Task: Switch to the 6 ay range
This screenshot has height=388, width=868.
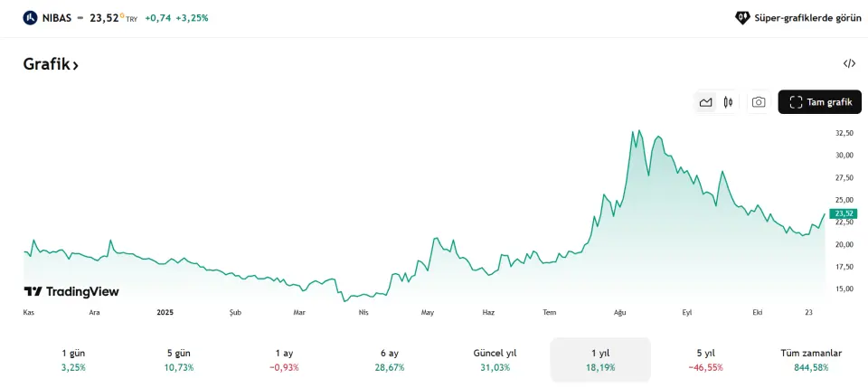Action: pos(390,360)
